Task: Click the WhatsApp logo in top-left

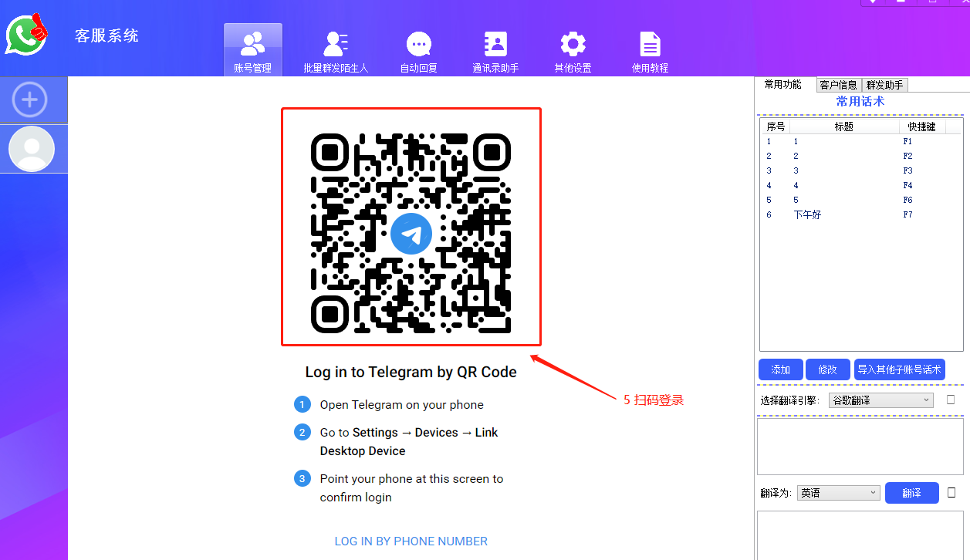Action: pos(26,34)
